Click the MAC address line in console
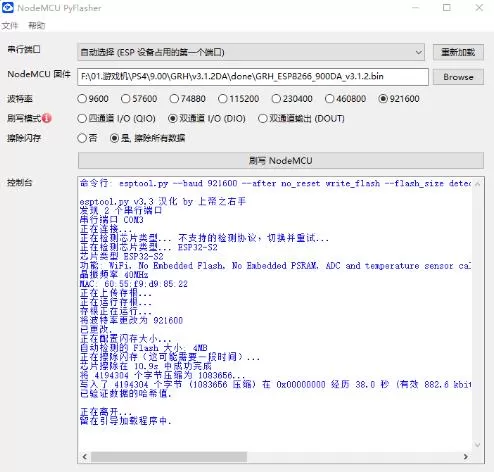494x472 pixels. point(134,284)
